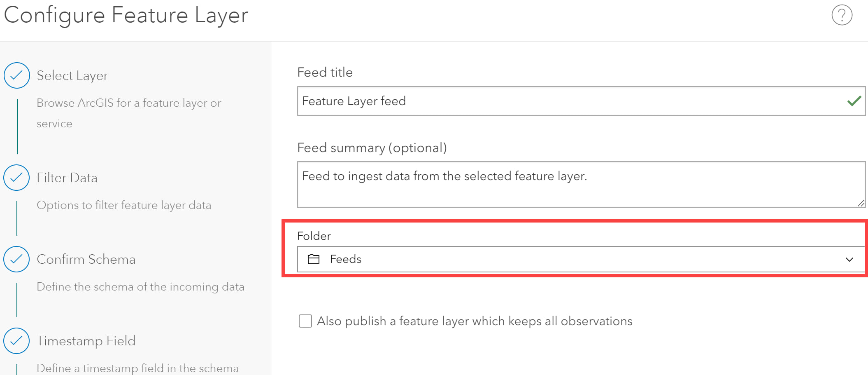Image resolution: width=868 pixels, height=375 pixels.
Task: Click the green validation checkmark in Feed title
Action: pyautogui.click(x=854, y=101)
